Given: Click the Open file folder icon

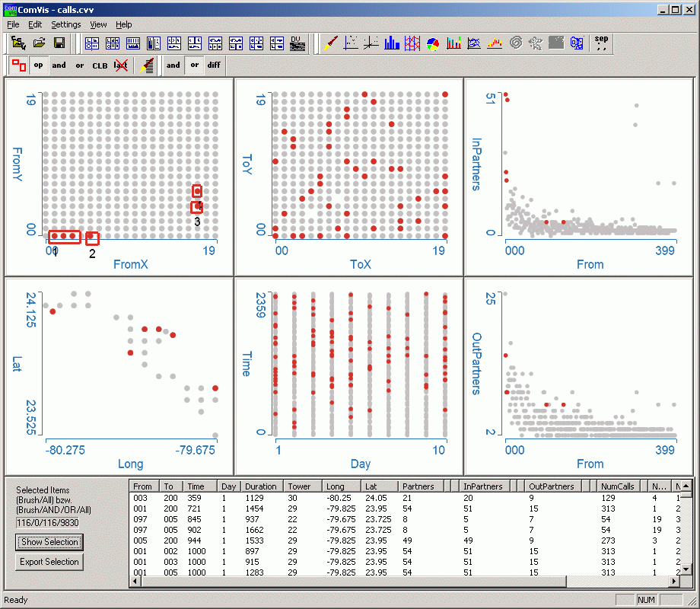Looking at the screenshot, I should (x=39, y=43).
